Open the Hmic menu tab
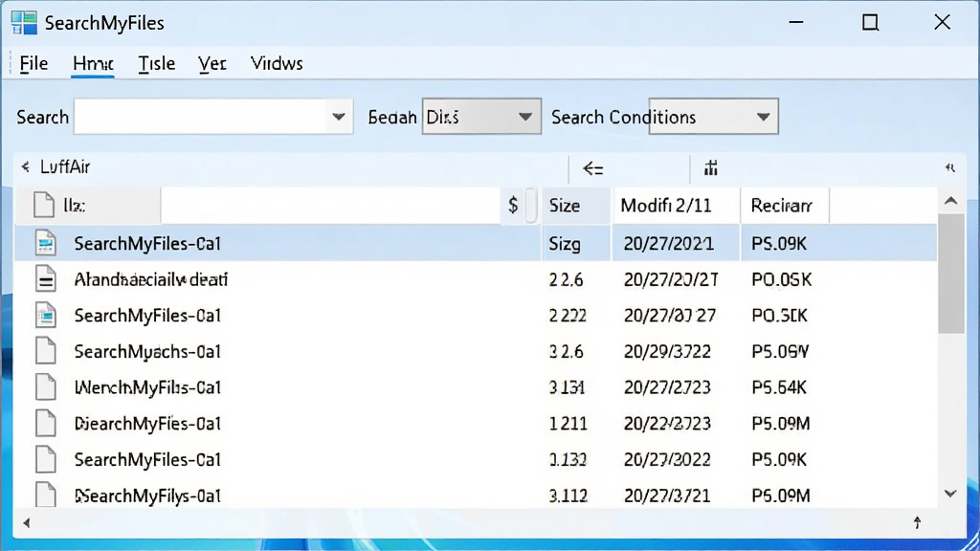980x551 pixels. 93,64
